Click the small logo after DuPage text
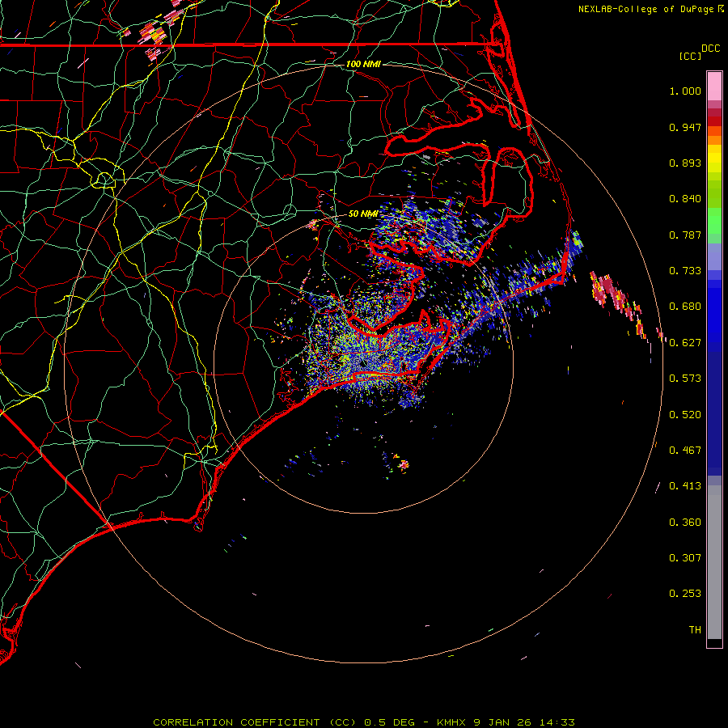Screen dimensions: 728x728 pos(720,9)
